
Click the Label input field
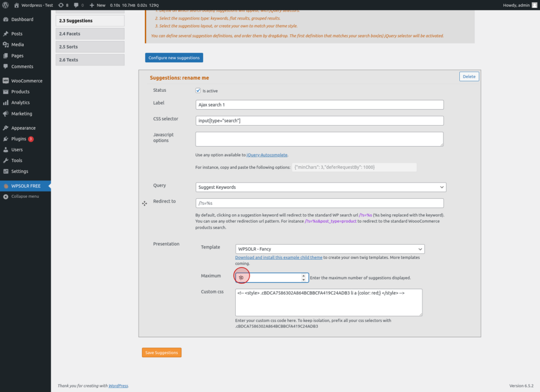click(320, 104)
